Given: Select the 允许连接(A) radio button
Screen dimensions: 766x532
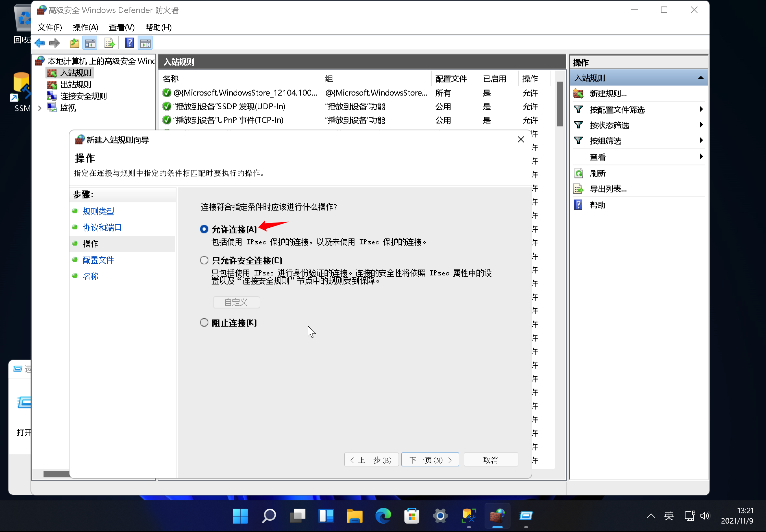Looking at the screenshot, I should [x=204, y=229].
